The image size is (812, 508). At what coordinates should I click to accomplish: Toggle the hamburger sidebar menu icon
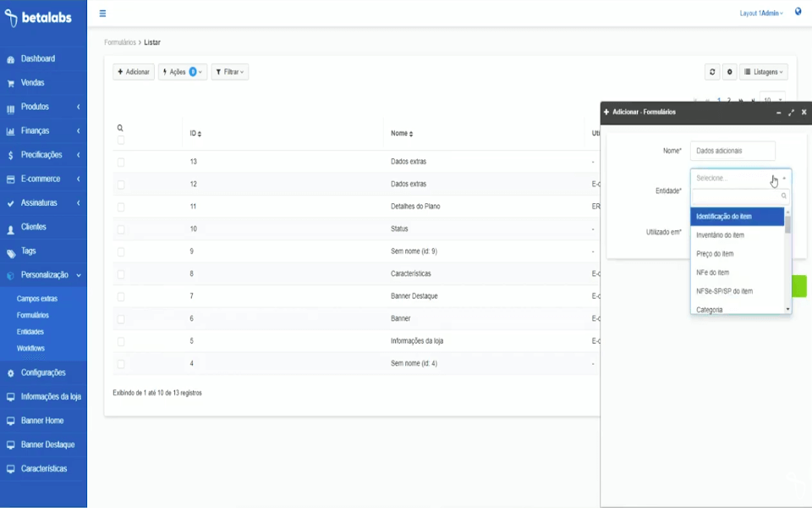point(102,14)
